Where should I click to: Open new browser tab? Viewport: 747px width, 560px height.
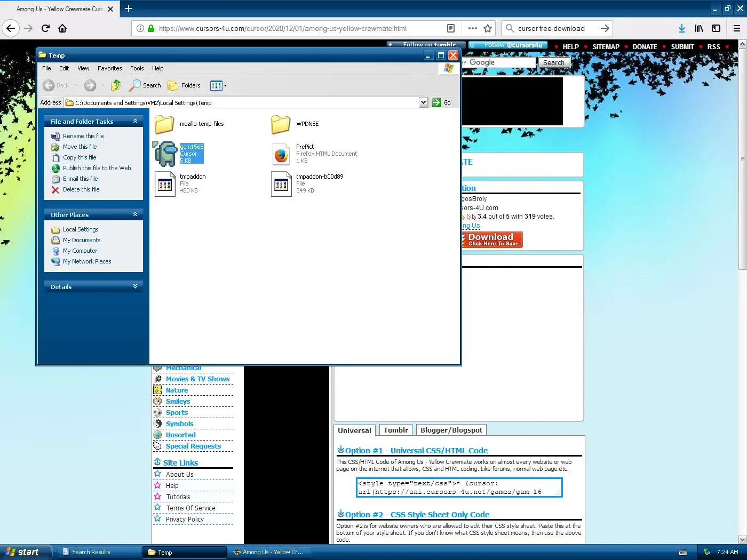(x=129, y=9)
